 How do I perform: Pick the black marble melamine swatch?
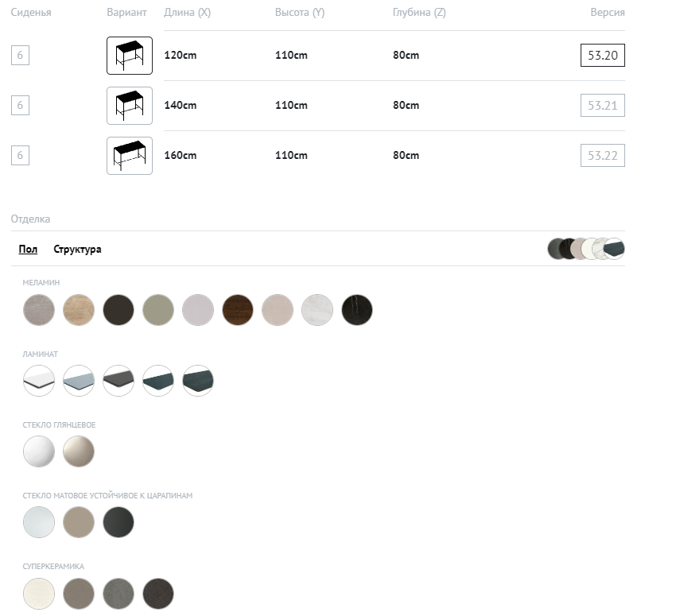[357, 310]
